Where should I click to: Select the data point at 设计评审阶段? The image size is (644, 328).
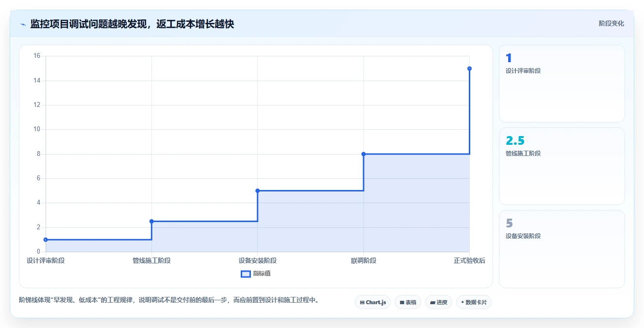tap(46, 240)
